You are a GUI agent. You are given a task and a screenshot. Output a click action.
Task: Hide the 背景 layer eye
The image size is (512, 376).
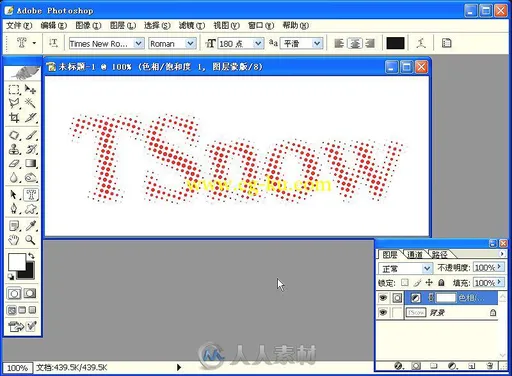click(383, 313)
